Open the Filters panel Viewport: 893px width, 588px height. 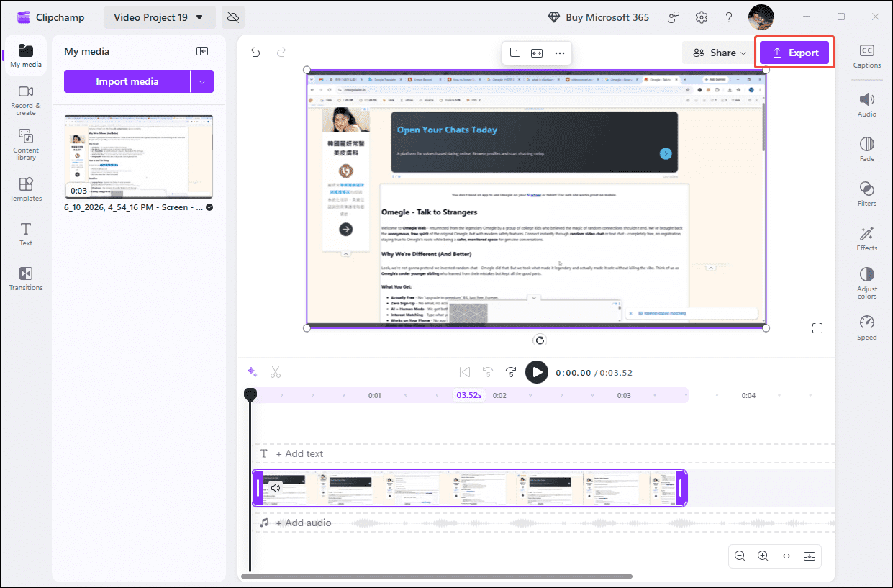(866, 194)
